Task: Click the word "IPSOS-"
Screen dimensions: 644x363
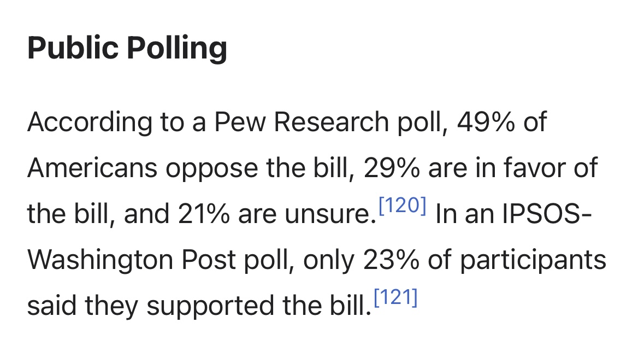Action: tap(547, 214)
